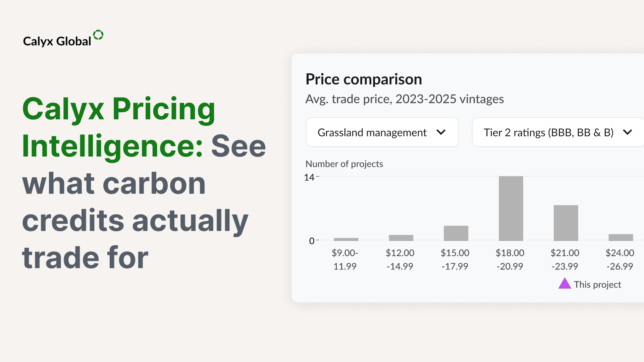
Task: Click the $12.00-14.99 bar
Action: pyautogui.click(x=401, y=238)
